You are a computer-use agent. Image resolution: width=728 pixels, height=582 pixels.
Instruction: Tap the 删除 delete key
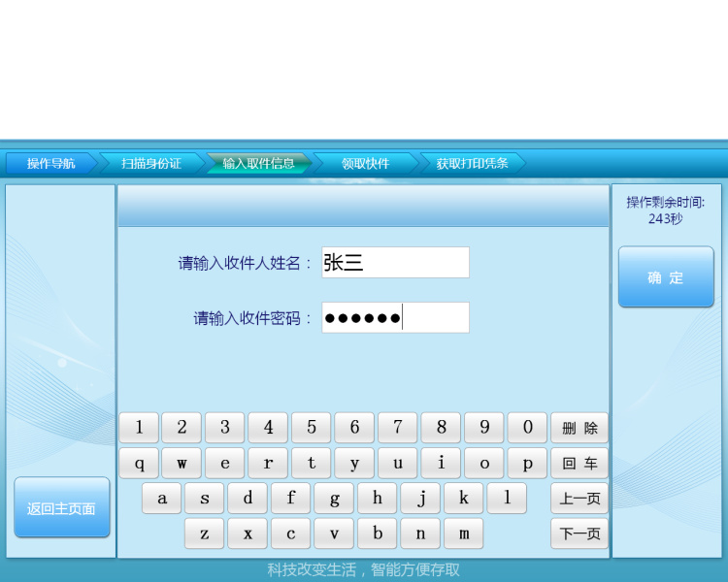tap(579, 428)
